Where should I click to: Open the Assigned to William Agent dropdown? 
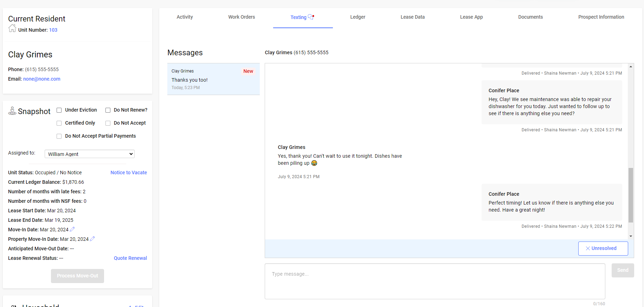pos(90,154)
